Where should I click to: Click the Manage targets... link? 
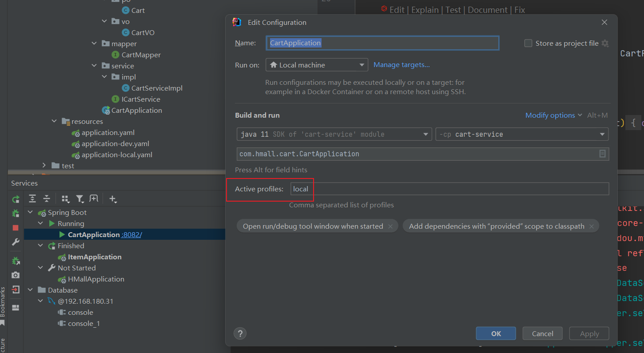point(402,65)
